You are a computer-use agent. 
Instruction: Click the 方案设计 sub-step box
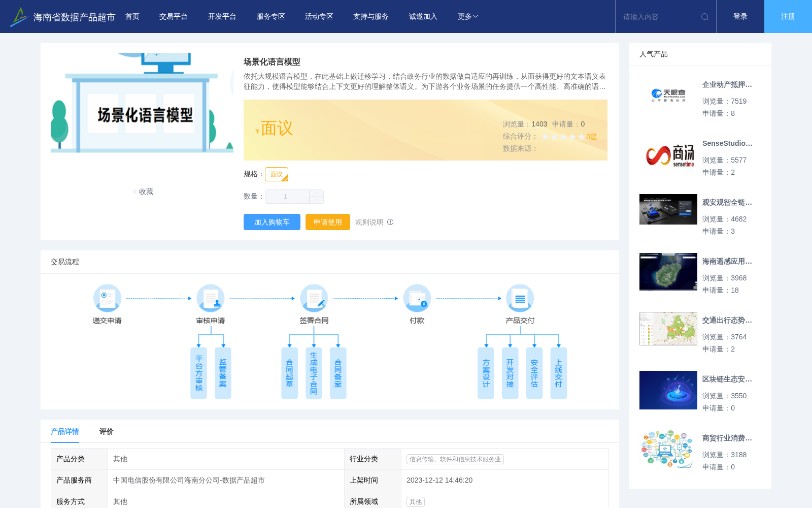click(486, 373)
